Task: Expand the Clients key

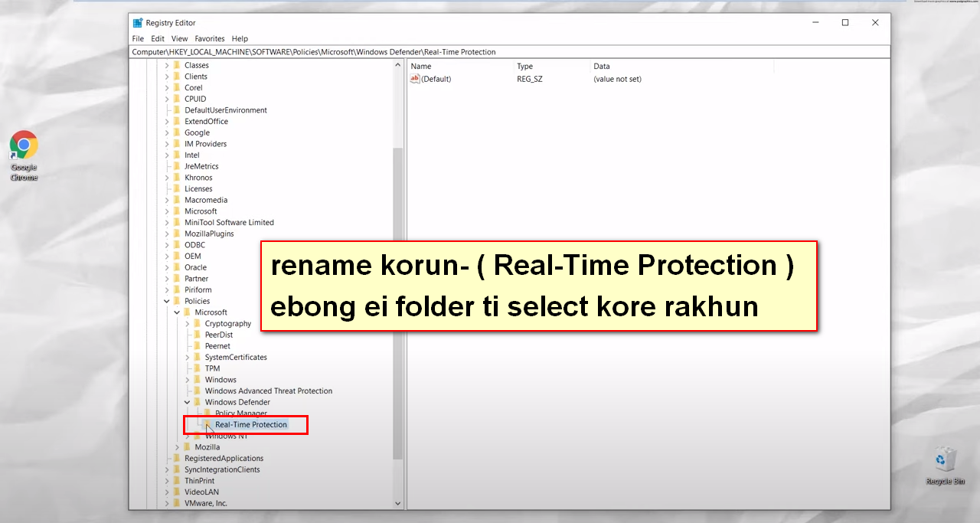Action: 167,77
